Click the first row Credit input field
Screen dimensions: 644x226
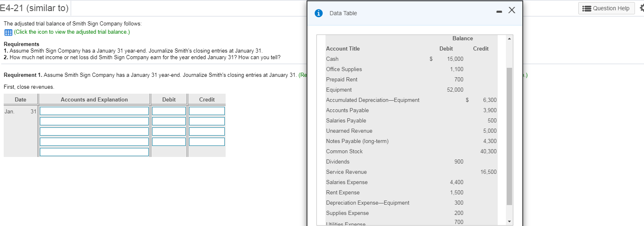tap(207, 111)
